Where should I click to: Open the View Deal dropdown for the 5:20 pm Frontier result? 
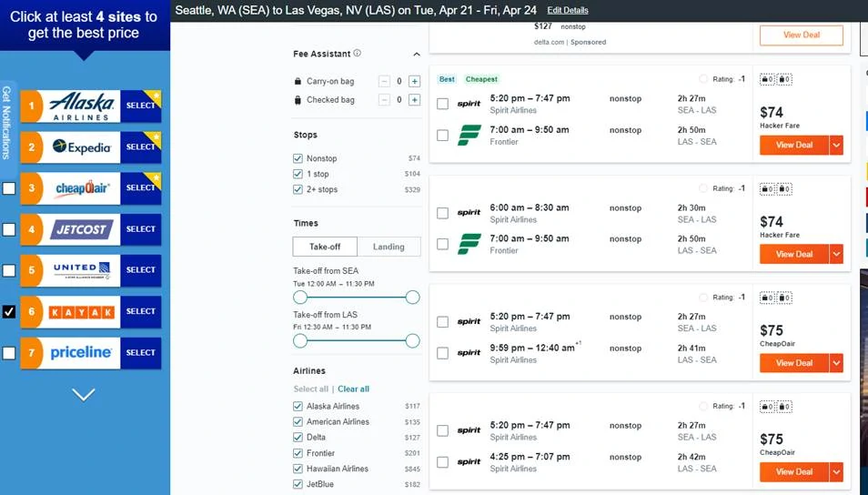[x=836, y=145]
